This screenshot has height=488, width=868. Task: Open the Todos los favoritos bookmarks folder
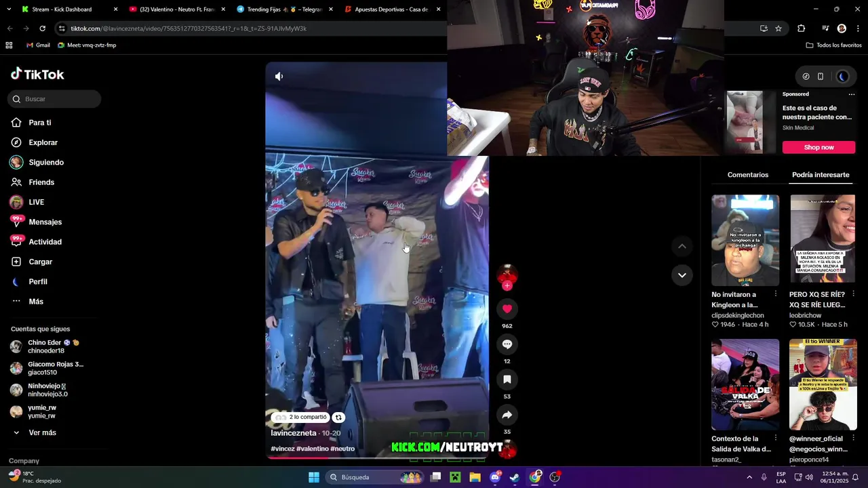[x=833, y=45]
